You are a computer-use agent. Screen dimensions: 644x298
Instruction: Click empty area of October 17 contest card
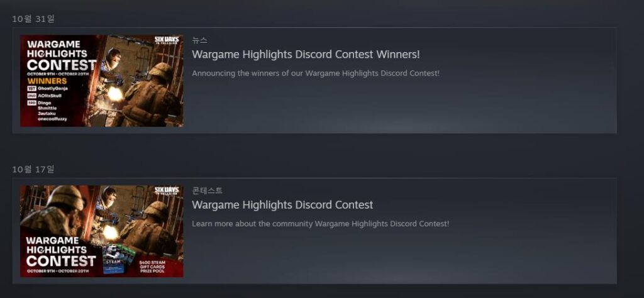[411, 257]
